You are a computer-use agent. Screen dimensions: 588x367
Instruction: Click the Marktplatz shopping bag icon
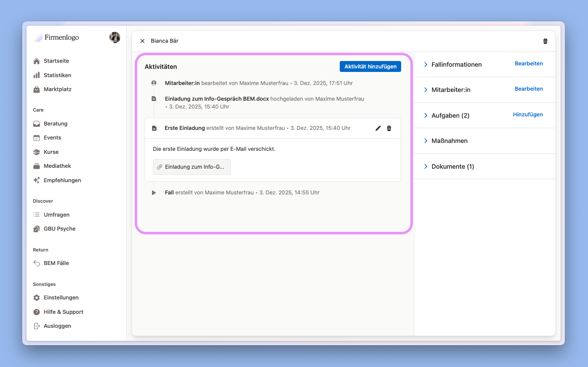pos(37,89)
